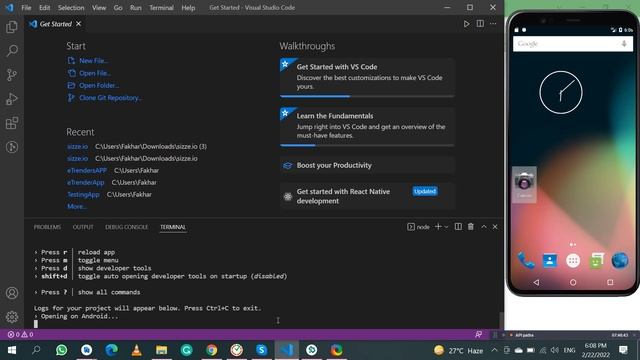Tap microphone icon in emulator search bar
This screenshot has width=640, height=360.
[x=624, y=44]
